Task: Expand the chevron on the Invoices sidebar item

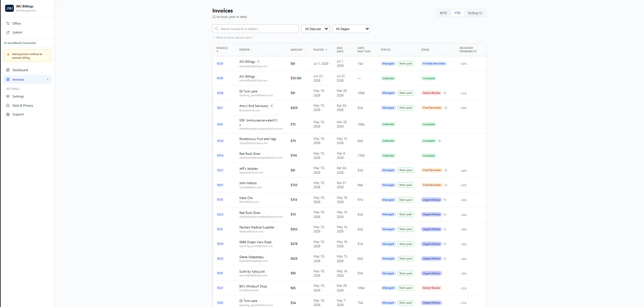Action: click(x=48, y=80)
